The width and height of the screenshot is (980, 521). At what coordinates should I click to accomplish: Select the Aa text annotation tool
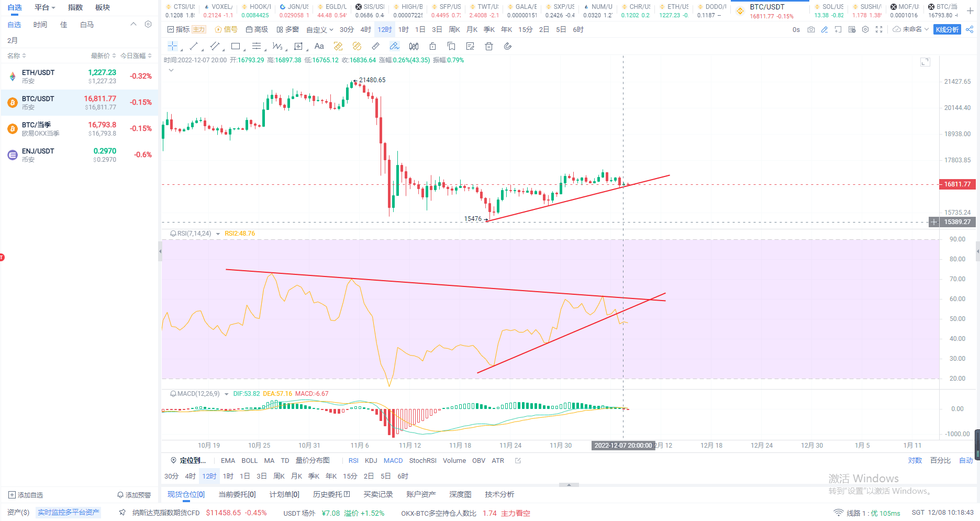coord(319,46)
